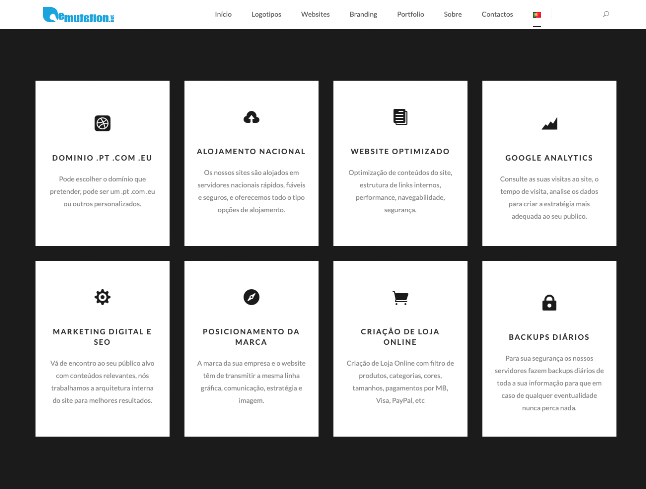Click the 'A marca da sua empresa' paragraph
The width and height of the screenshot is (646, 489).
coord(251,381)
